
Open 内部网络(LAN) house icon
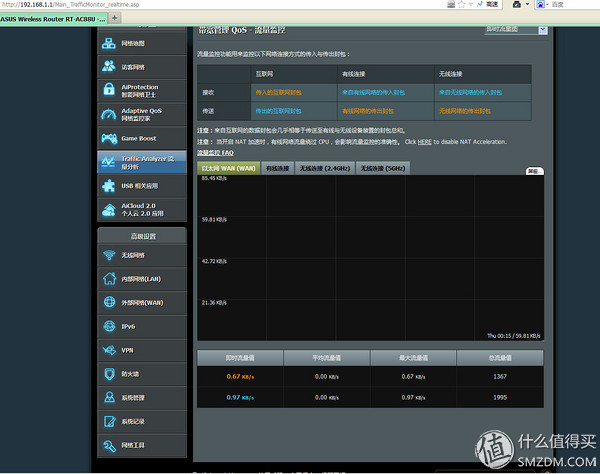point(109,279)
